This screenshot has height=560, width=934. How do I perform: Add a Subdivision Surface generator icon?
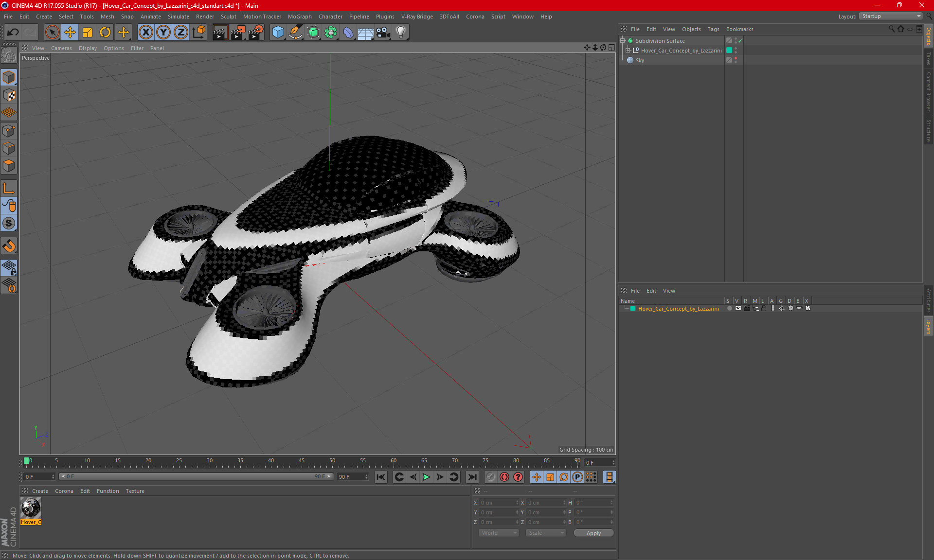coord(313,32)
